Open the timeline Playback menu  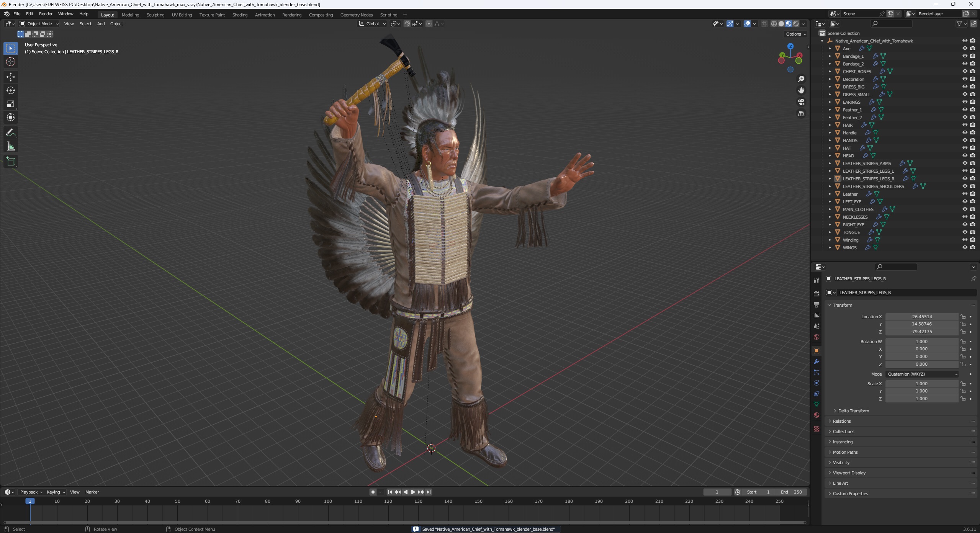click(31, 492)
